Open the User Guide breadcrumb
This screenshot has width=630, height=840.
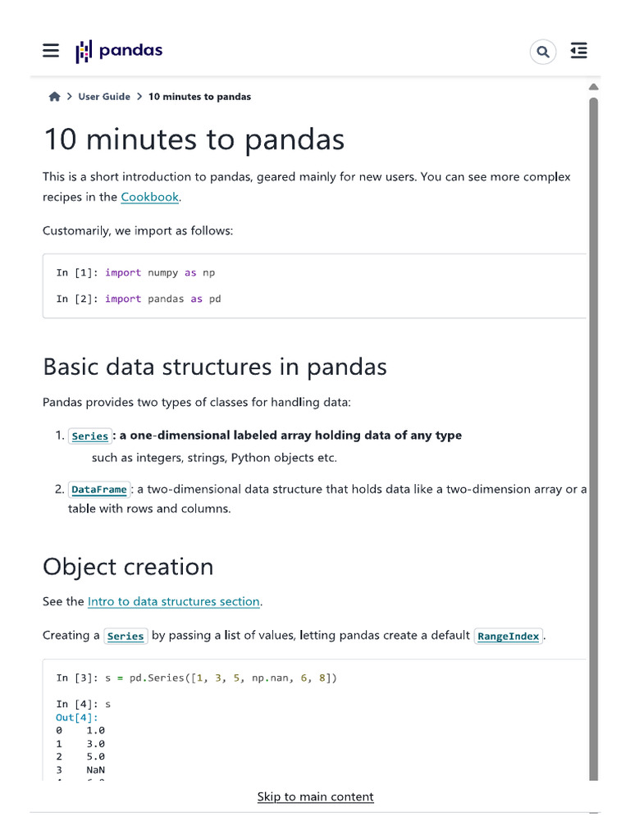(x=104, y=97)
